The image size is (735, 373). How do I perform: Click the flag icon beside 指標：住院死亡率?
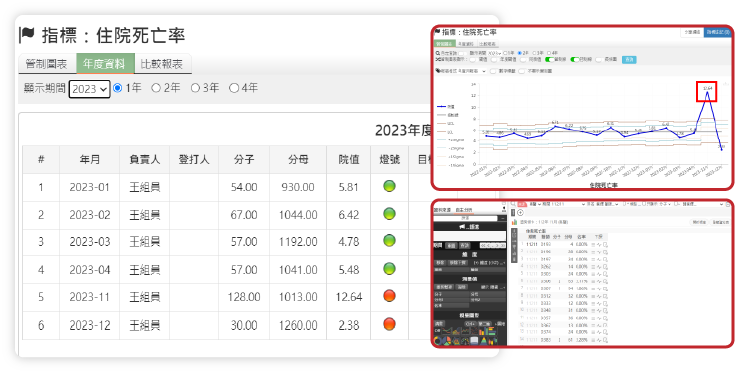(x=27, y=34)
